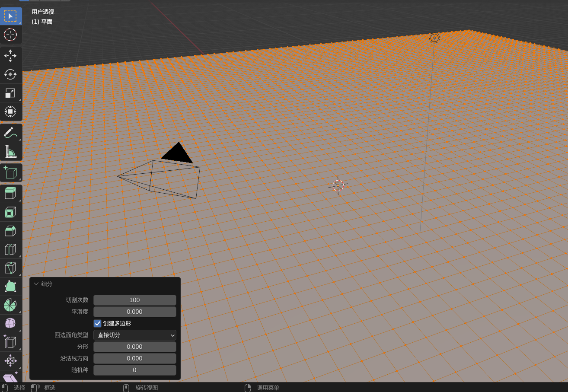Click the 随机种 value field
Screen dimensions: 568x392
[x=135, y=370]
